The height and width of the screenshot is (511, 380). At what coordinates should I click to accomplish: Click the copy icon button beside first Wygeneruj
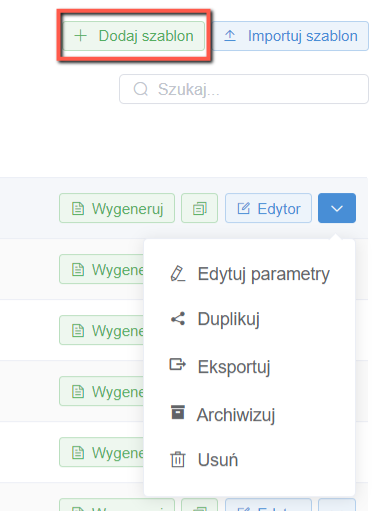(x=199, y=208)
